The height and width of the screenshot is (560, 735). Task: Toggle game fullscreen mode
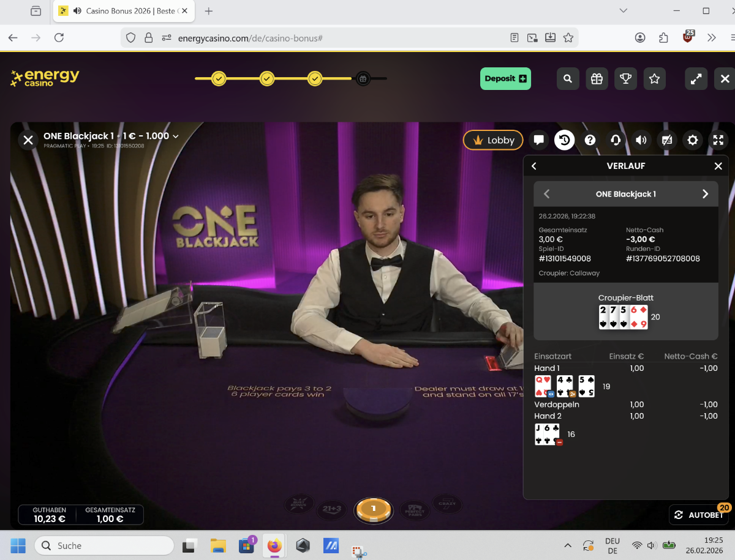click(x=718, y=140)
